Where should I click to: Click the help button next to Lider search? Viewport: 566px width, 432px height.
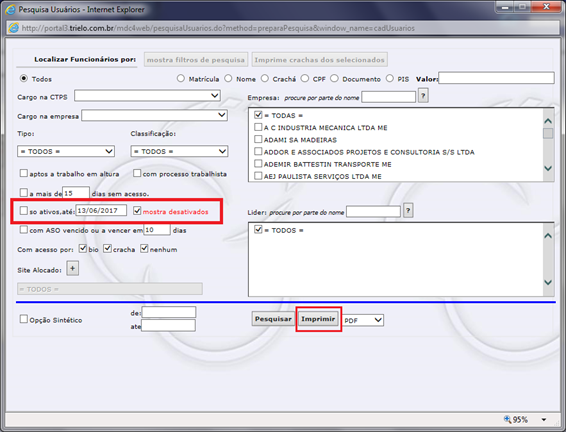point(408,210)
